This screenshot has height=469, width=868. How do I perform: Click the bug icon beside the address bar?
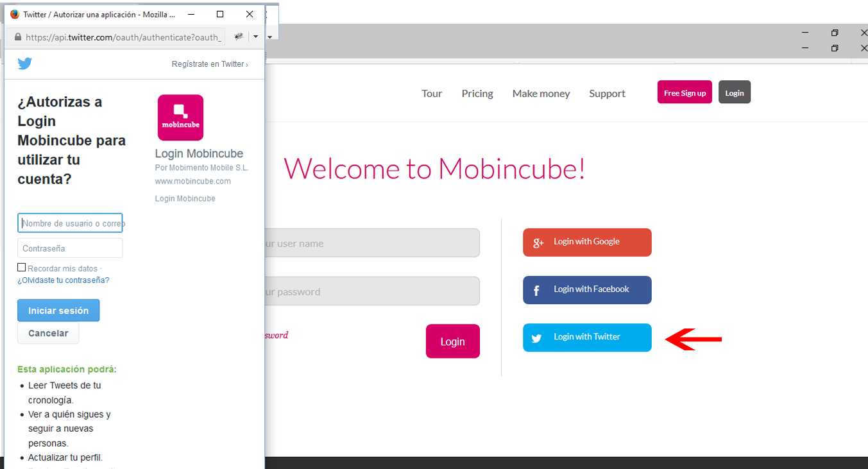[x=239, y=37]
